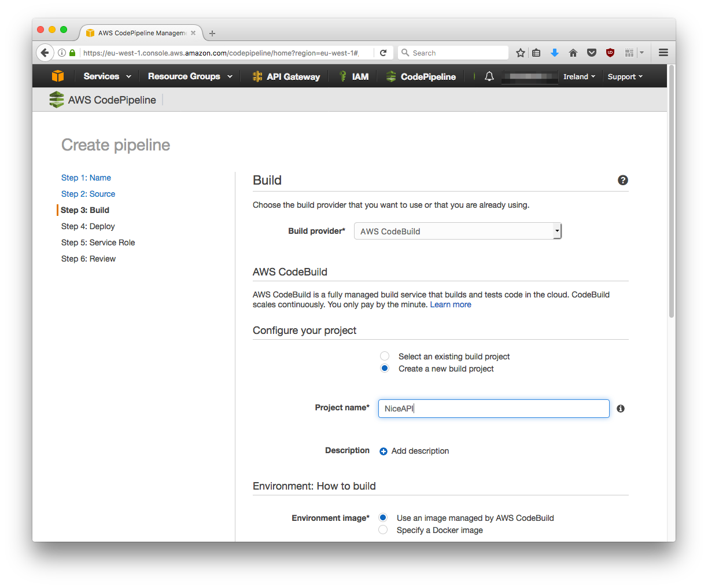Open the notifications bell

point(489,76)
